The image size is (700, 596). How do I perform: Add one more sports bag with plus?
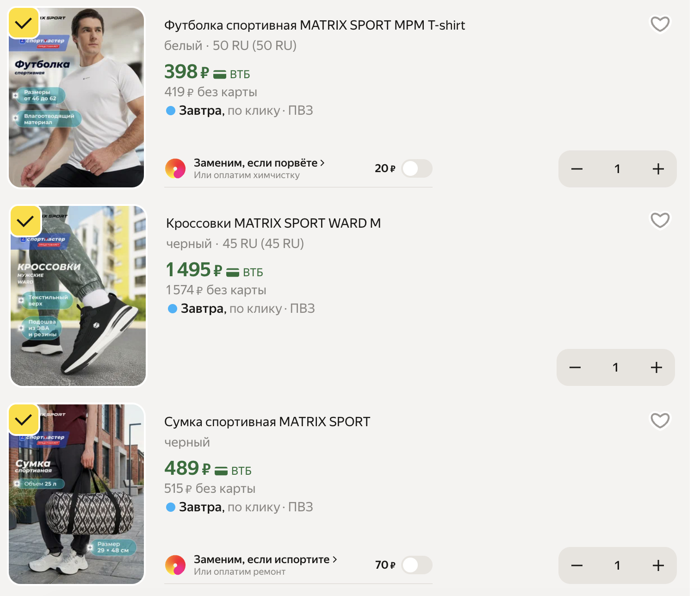click(658, 565)
